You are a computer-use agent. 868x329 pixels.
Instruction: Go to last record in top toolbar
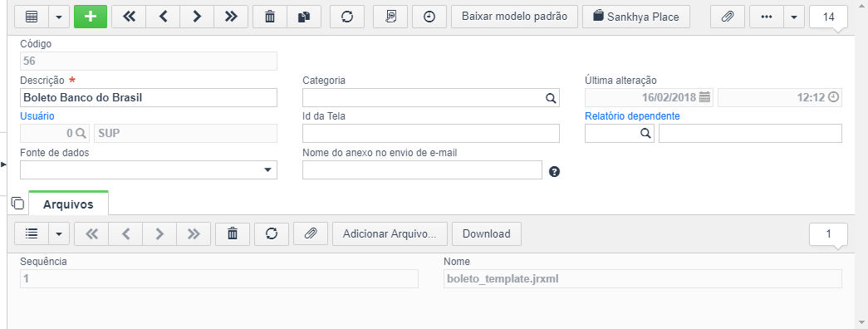231,17
